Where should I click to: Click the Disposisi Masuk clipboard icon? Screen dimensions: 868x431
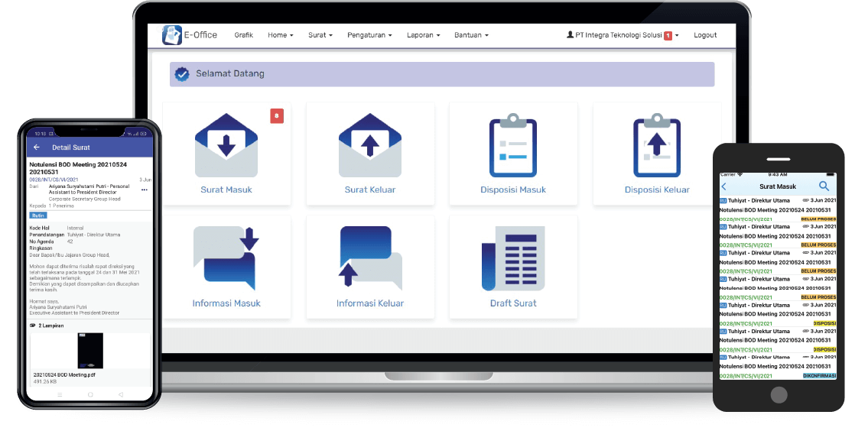click(512, 145)
